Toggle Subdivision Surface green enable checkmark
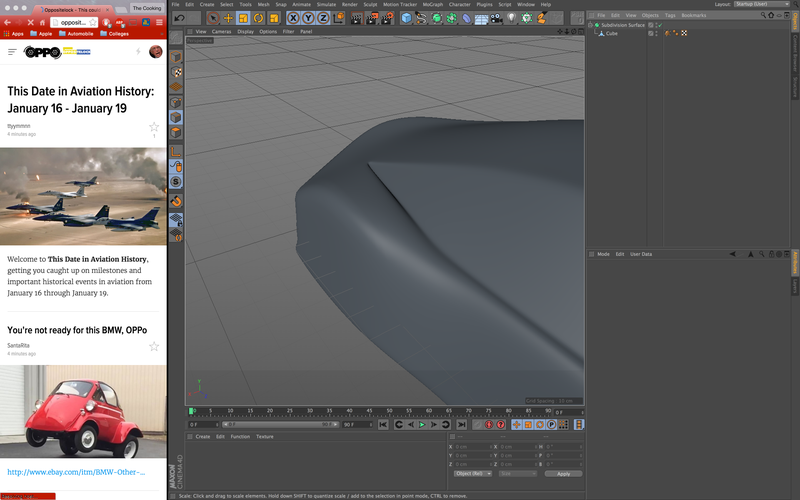Viewport: 800px width, 500px height. click(x=660, y=25)
